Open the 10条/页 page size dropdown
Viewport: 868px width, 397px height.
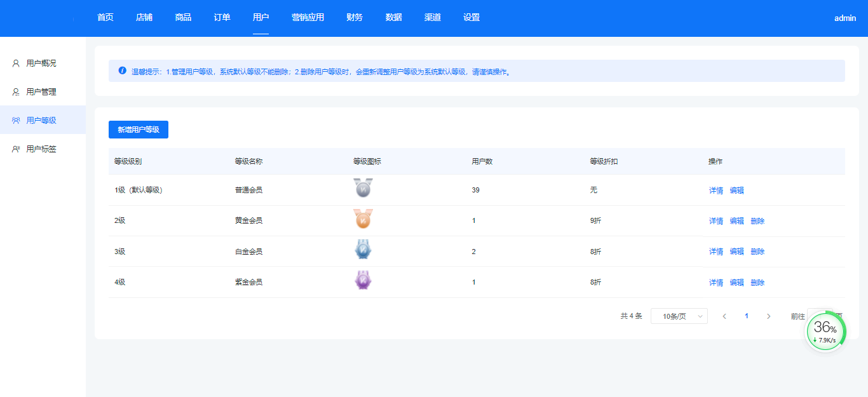[679, 316]
